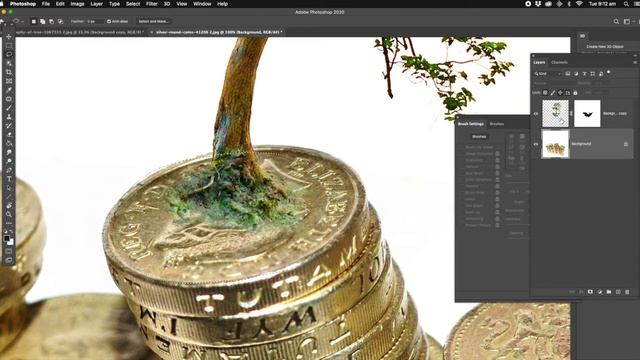Image resolution: width=640 pixels, height=360 pixels.
Task: Select the Eraser tool
Action: coord(9,135)
